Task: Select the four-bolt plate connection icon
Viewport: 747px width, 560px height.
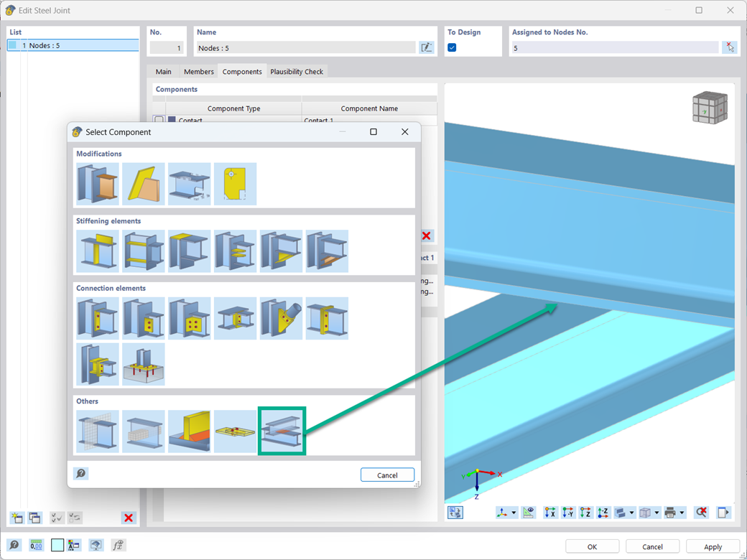Action: tap(189, 319)
